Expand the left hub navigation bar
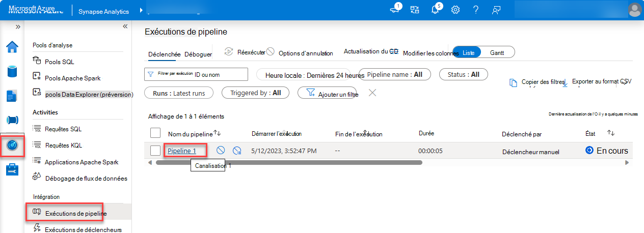The image size is (644, 233). pos(18,27)
